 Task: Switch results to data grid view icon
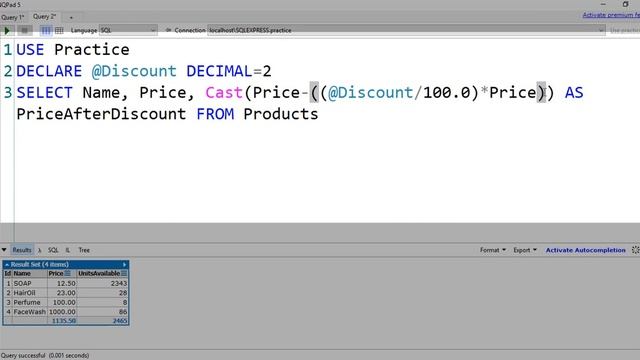(x=59, y=30)
